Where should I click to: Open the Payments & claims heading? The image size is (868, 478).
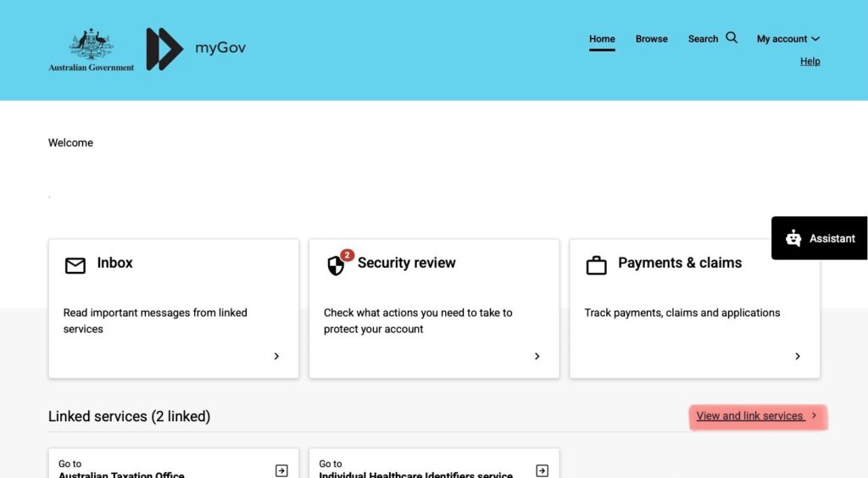click(x=680, y=263)
